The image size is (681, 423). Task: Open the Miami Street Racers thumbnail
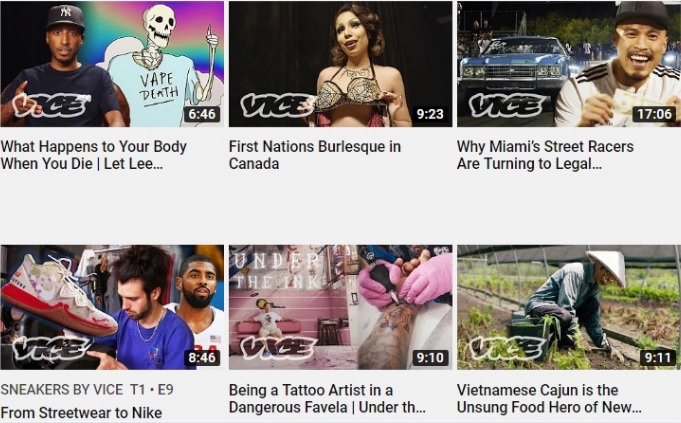(569, 64)
